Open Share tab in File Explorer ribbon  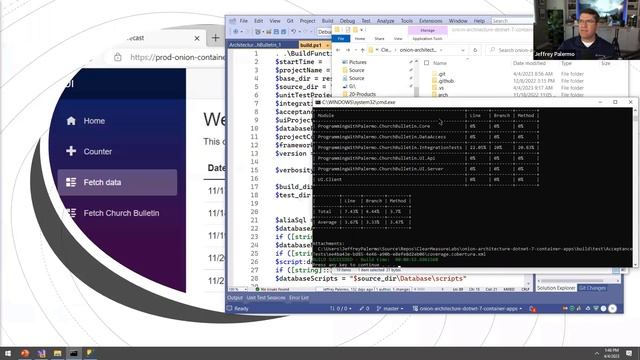(379, 39)
